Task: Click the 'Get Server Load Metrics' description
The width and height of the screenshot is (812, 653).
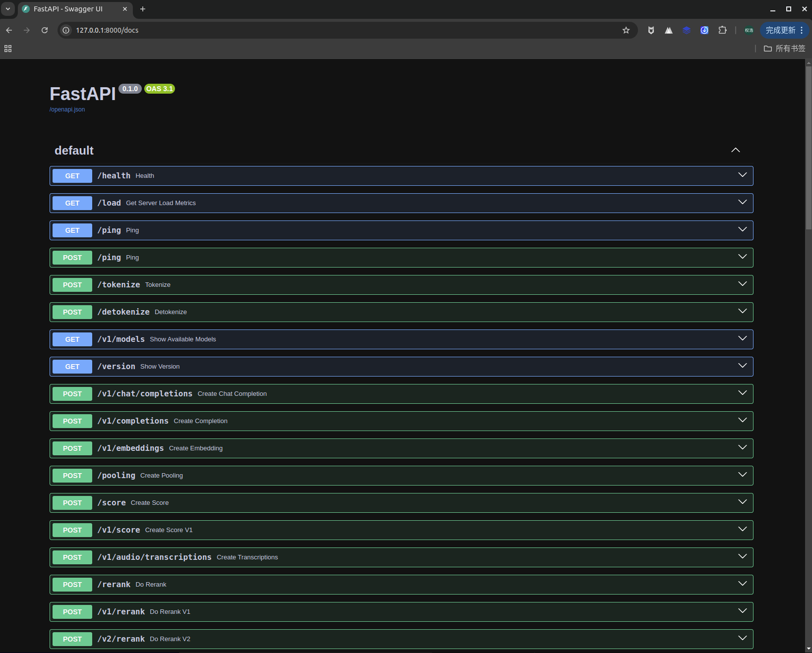Action: [161, 203]
